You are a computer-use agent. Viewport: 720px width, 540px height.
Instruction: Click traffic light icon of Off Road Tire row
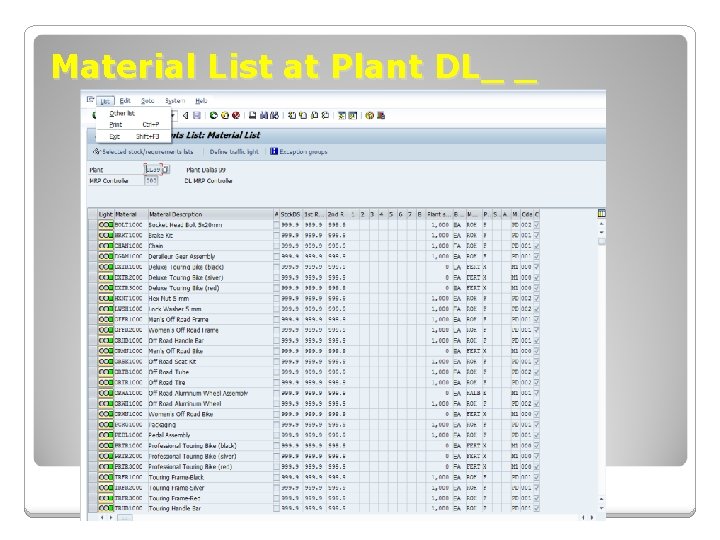click(x=106, y=382)
